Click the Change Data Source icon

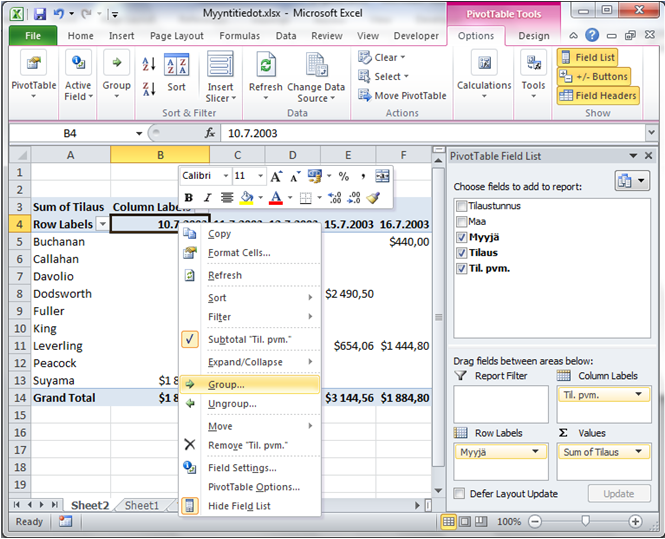pyautogui.click(x=317, y=68)
